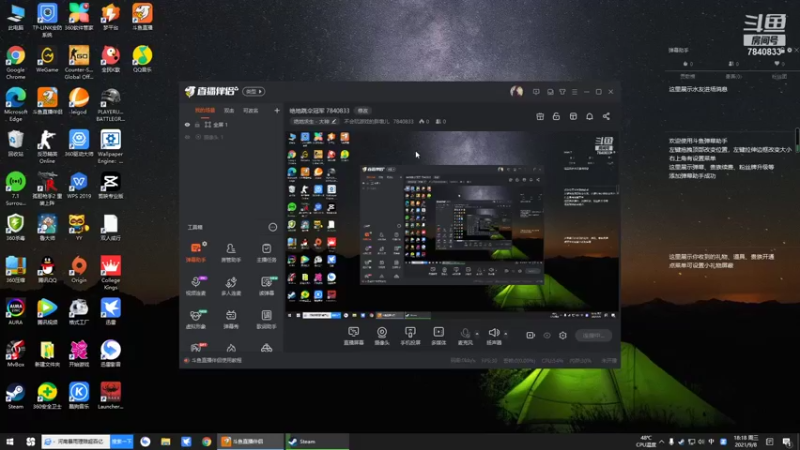Open the College Kings desktop shortcut
The image size is (800, 450).
point(110,272)
